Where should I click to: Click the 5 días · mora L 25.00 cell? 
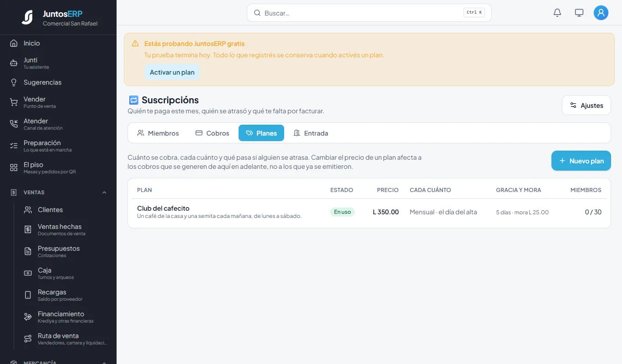pos(522,212)
